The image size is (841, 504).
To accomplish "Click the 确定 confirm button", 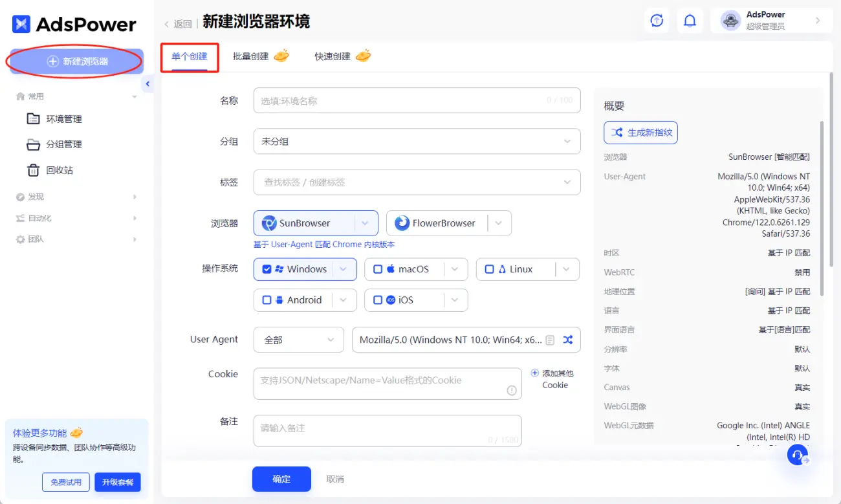I will [x=281, y=479].
